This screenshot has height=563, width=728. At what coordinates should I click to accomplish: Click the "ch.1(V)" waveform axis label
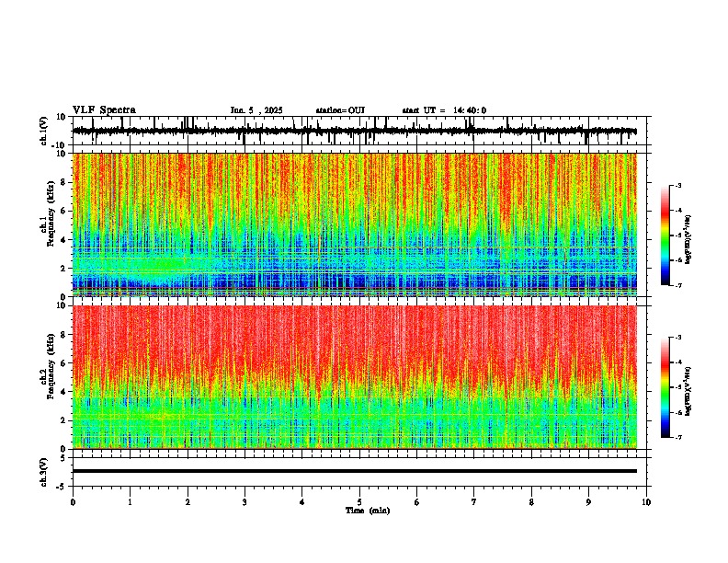44,131
